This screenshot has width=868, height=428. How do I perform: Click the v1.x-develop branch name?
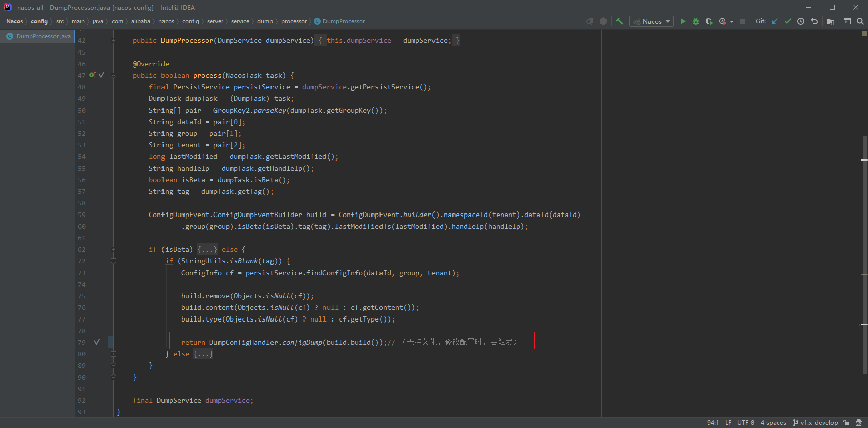(x=819, y=423)
